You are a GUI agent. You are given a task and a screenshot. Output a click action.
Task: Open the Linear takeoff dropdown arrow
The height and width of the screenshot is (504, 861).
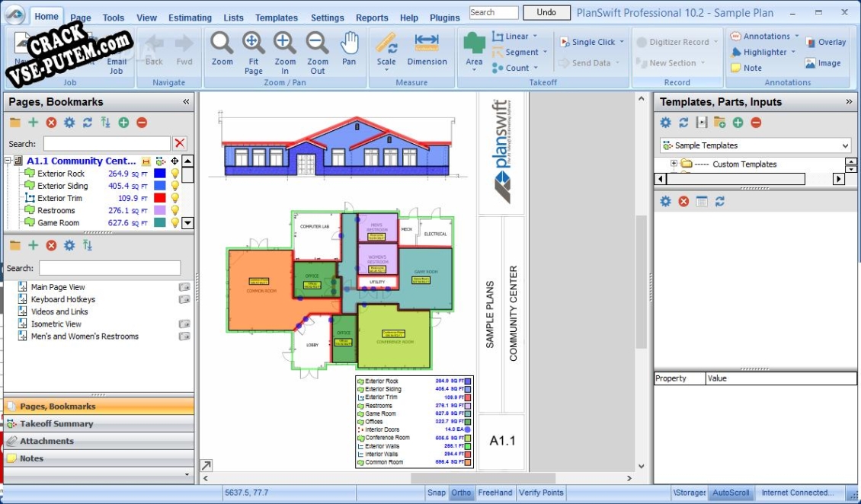[535, 36]
